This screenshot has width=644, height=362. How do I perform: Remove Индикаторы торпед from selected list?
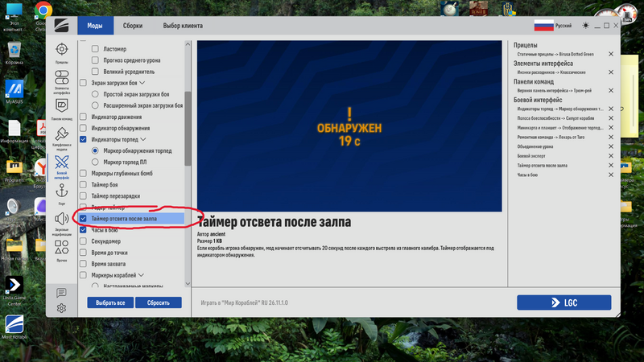611,109
